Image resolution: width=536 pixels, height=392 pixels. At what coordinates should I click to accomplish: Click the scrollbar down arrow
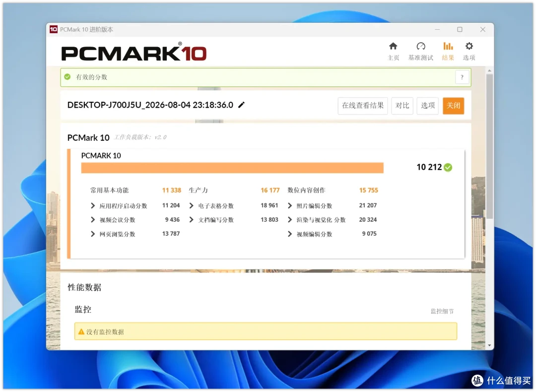(489, 345)
